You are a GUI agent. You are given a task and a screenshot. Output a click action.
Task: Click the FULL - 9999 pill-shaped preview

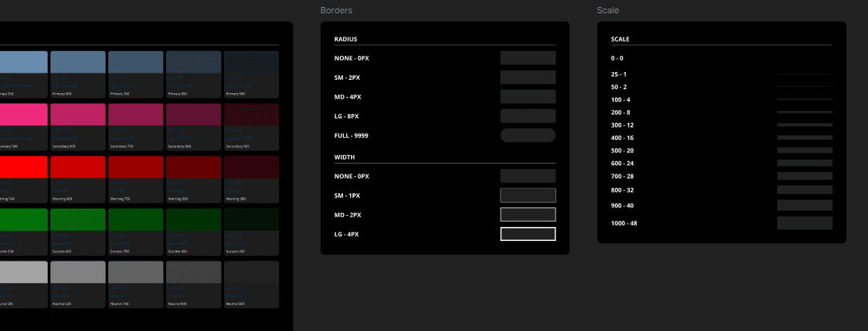[528, 135]
